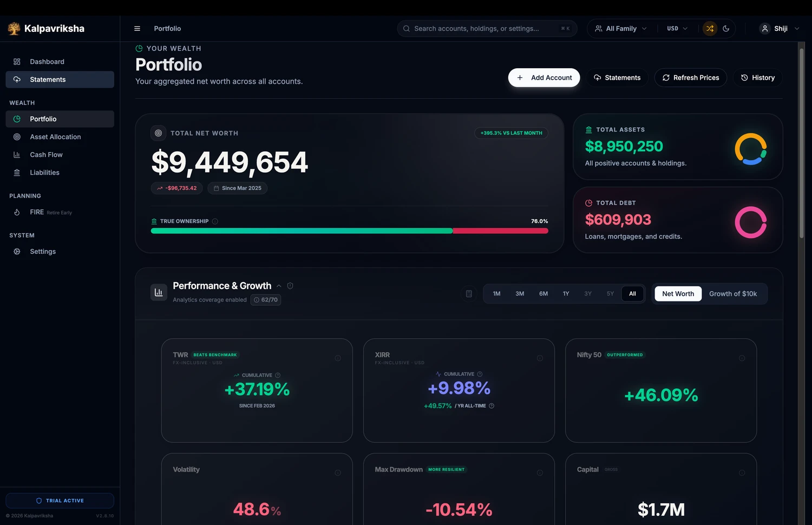Open the All Family dropdown
This screenshot has height=525, width=812.
coord(620,29)
